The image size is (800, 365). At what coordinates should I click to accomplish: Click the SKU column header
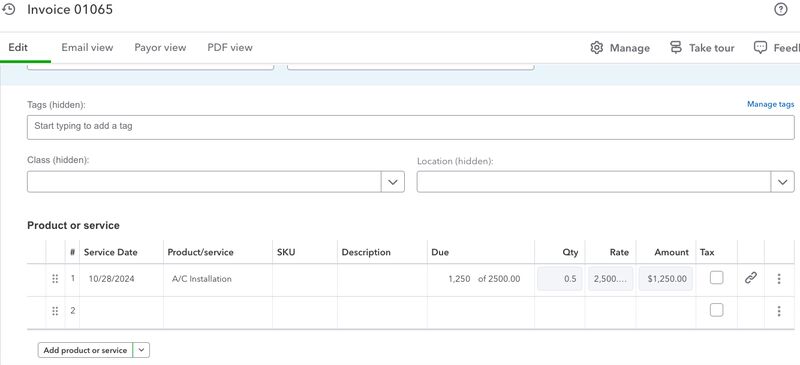(286, 252)
